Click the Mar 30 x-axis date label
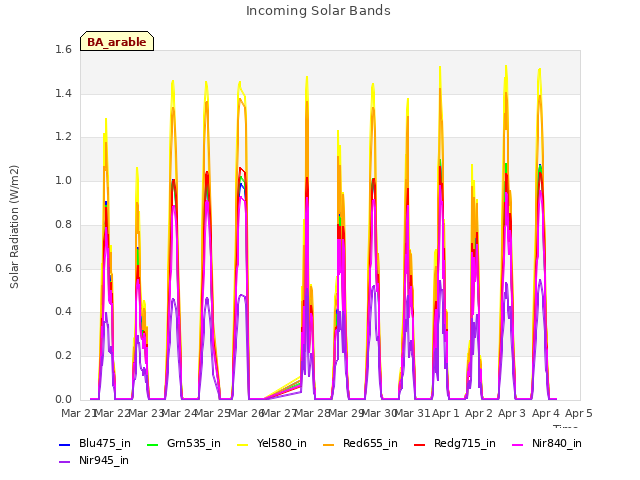Image resolution: width=640 pixels, height=480 pixels. (379, 413)
